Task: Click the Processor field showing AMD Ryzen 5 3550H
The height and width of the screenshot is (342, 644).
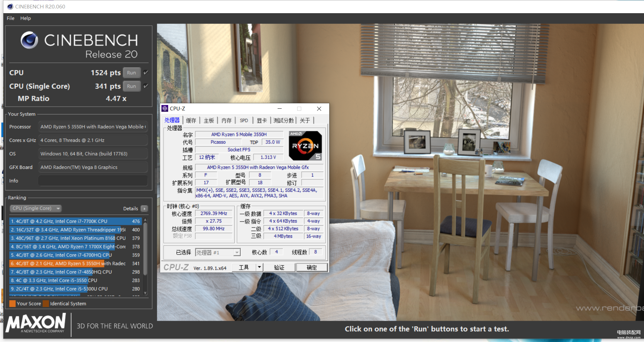Action: [93, 127]
